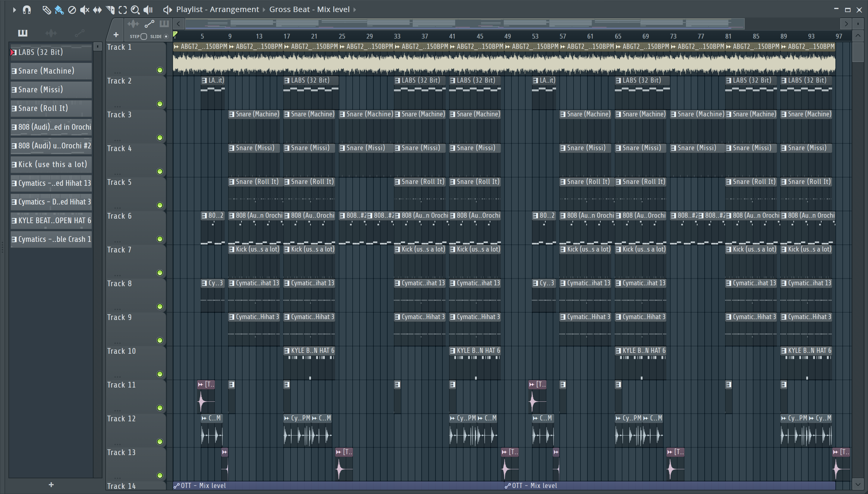Click the LABS (32 Bit) clip icon at bar 17
Viewport: 868px width, 494px height.
click(287, 81)
